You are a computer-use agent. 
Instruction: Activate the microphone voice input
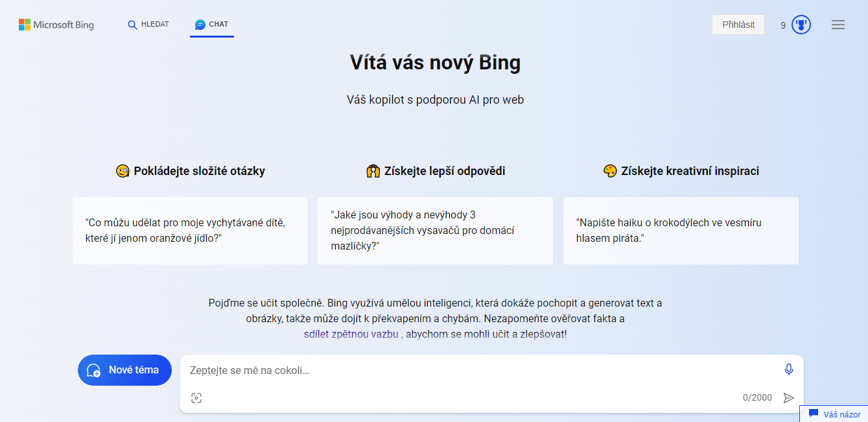(788, 369)
